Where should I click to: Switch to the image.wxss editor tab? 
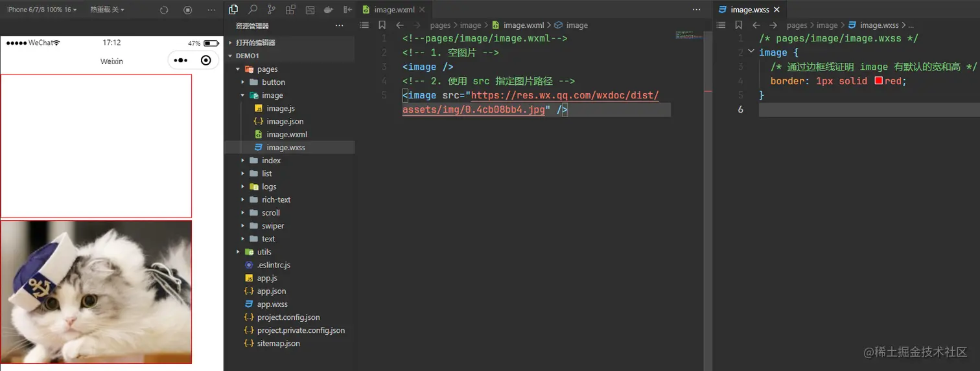click(x=749, y=10)
